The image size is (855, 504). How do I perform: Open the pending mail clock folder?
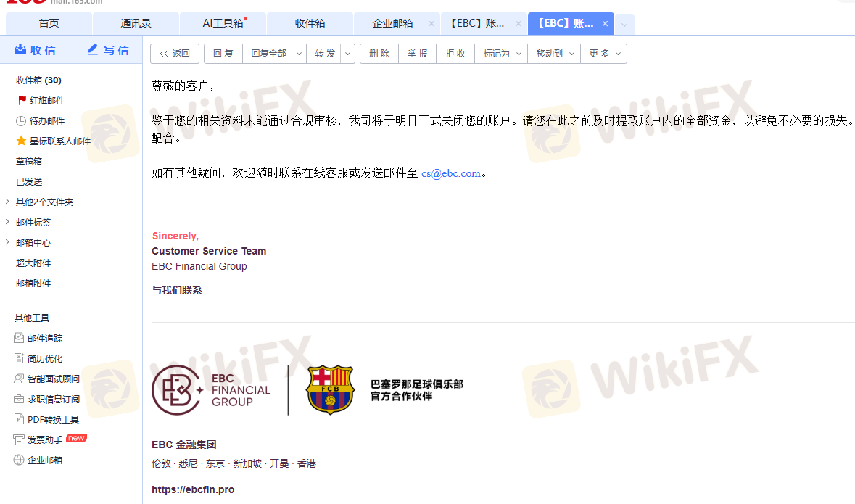[x=41, y=120]
